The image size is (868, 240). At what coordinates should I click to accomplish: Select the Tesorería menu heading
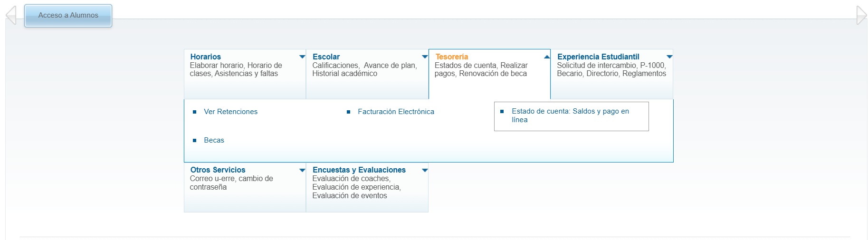tap(452, 57)
